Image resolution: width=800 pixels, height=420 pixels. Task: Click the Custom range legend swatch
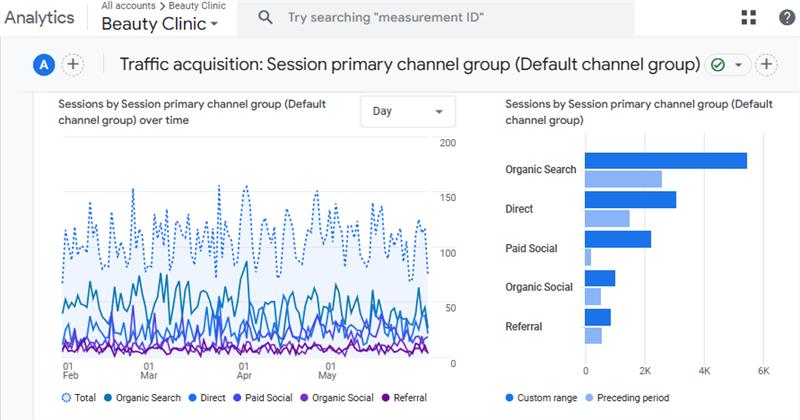pos(511,397)
